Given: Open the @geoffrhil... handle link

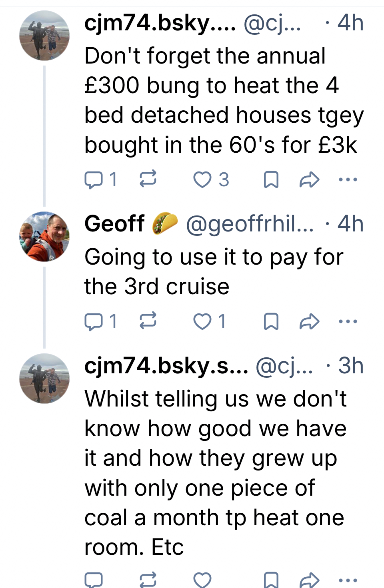Looking at the screenshot, I should [250, 224].
